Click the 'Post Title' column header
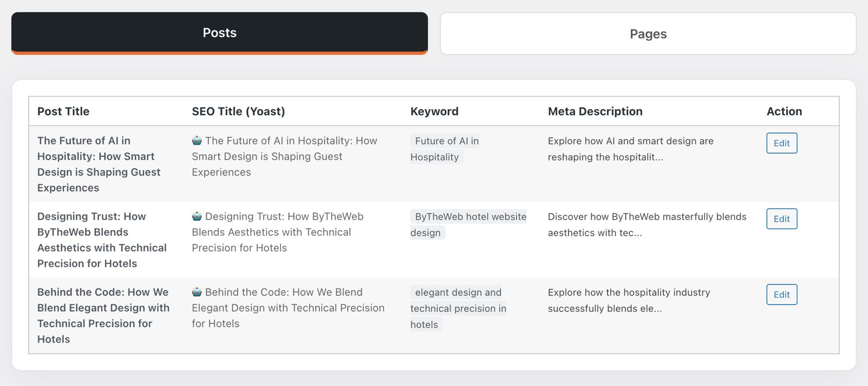 click(63, 111)
